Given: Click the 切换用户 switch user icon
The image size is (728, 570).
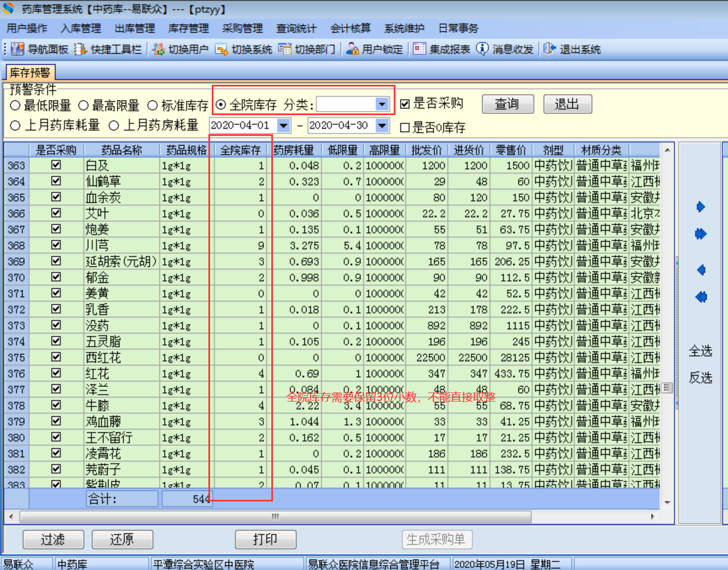Looking at the screenshot, I should tap(158, 49).
